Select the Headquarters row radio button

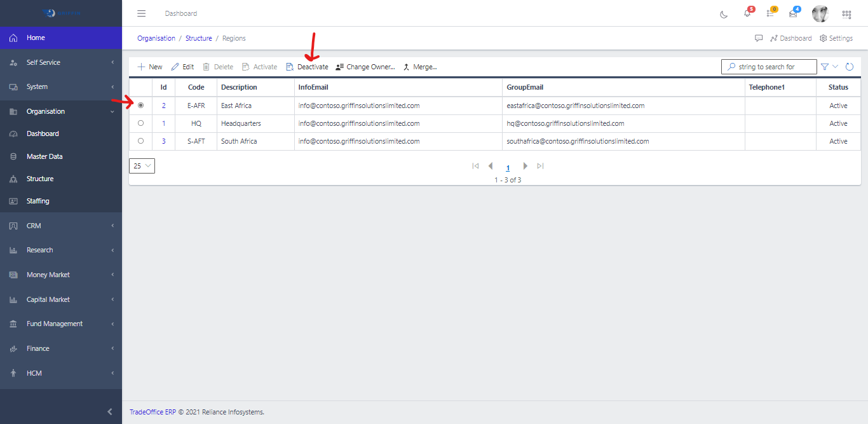click(140, 123)
